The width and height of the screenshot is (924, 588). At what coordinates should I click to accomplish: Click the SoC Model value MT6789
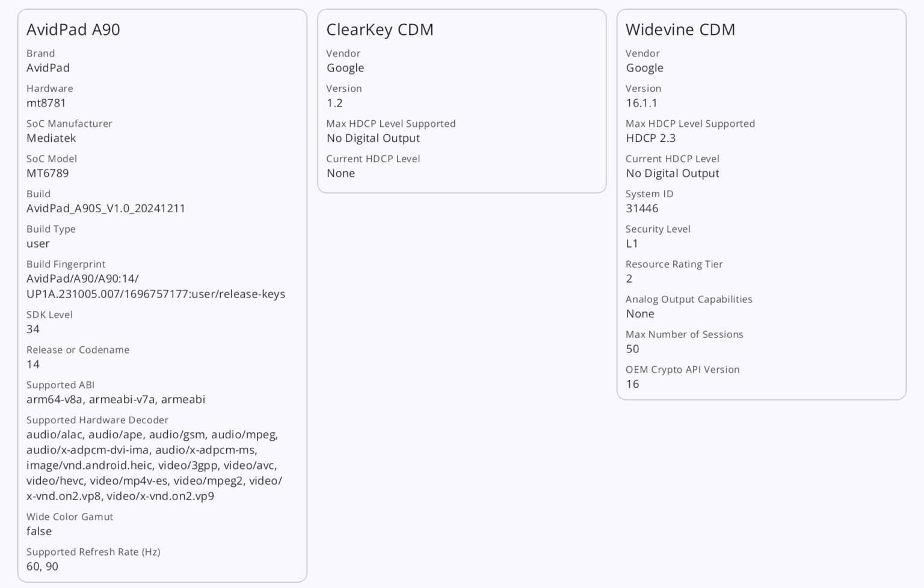point(48,173)
